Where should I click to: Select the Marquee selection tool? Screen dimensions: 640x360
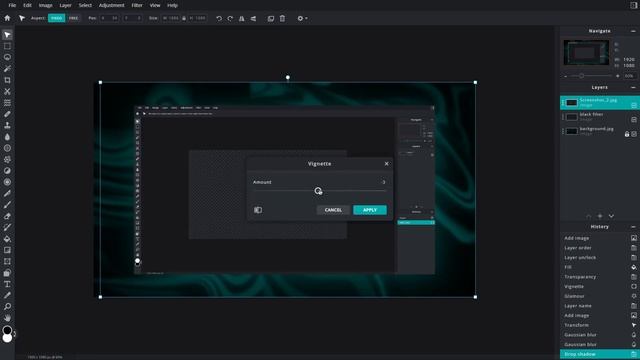(x=7, y=46)
